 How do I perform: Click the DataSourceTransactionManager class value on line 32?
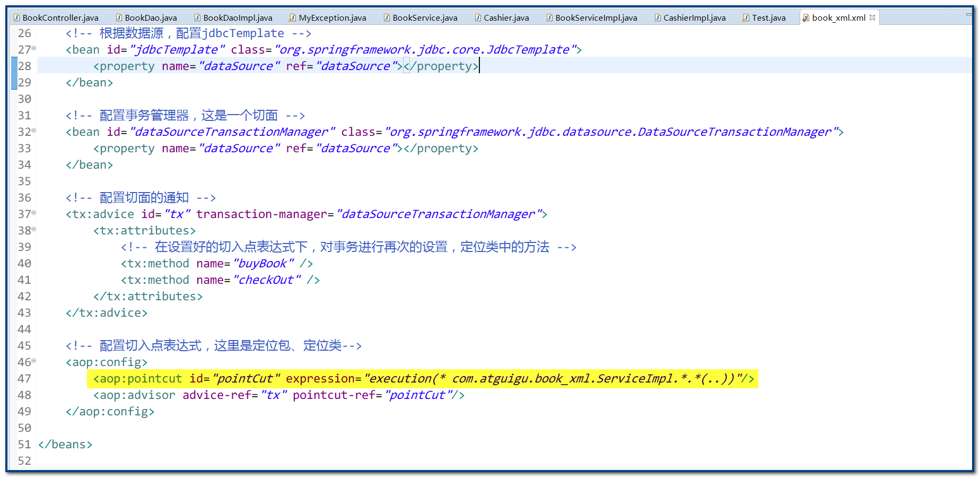tap(611, 132)
